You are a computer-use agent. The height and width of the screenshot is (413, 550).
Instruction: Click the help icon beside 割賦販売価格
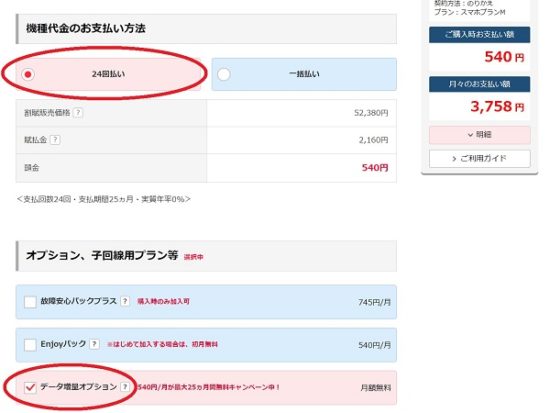coord(78,113)
